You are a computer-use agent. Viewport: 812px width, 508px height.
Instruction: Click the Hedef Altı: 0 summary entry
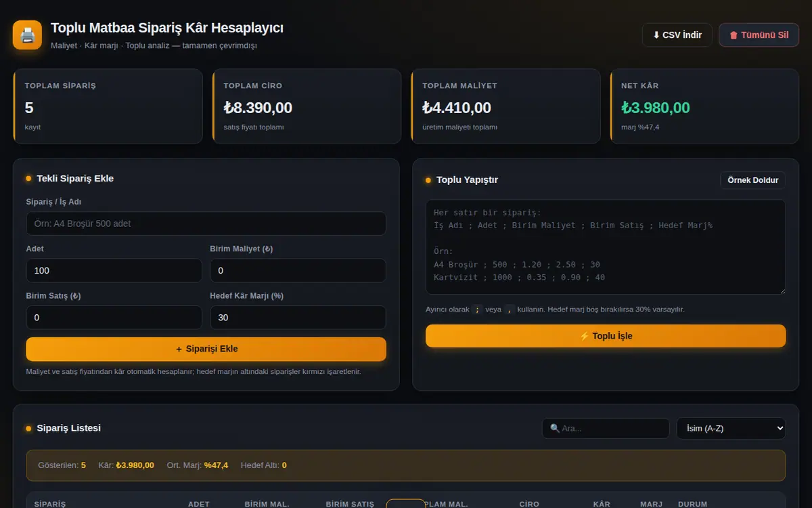[264, 465]
